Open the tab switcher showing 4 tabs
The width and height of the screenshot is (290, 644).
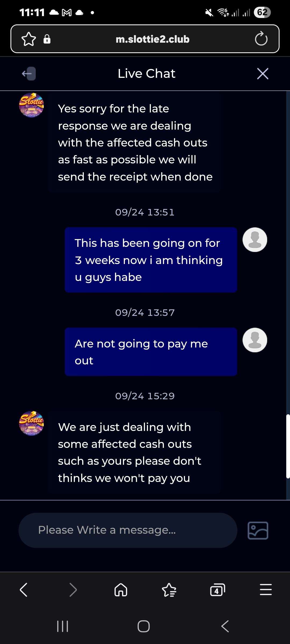point(217,590)
